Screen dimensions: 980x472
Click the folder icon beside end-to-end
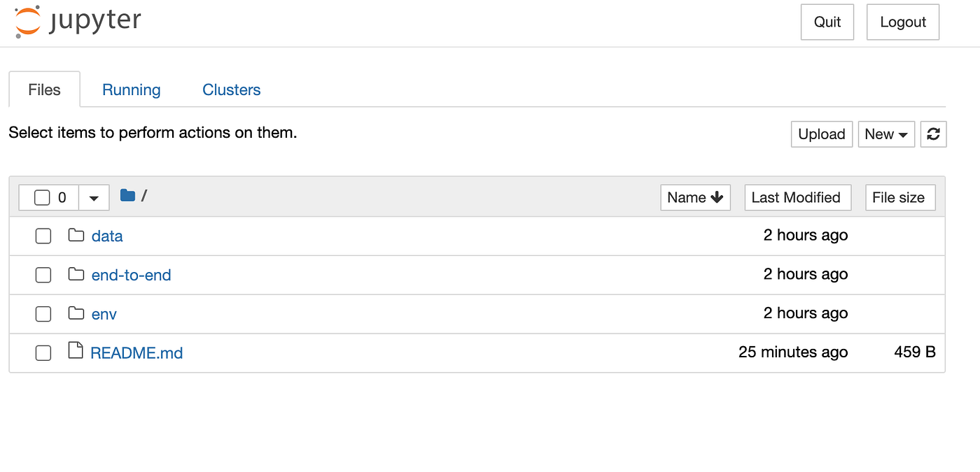[76, 275]
